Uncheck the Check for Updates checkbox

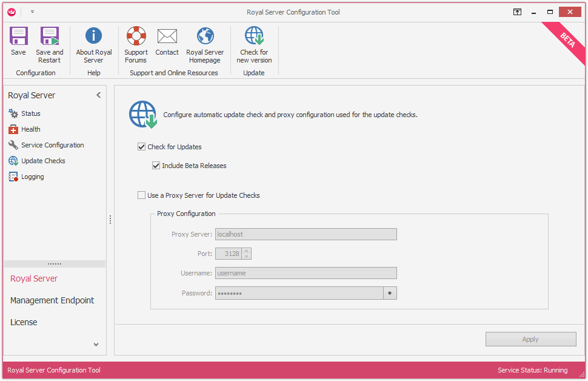click(x=142, y=147)
